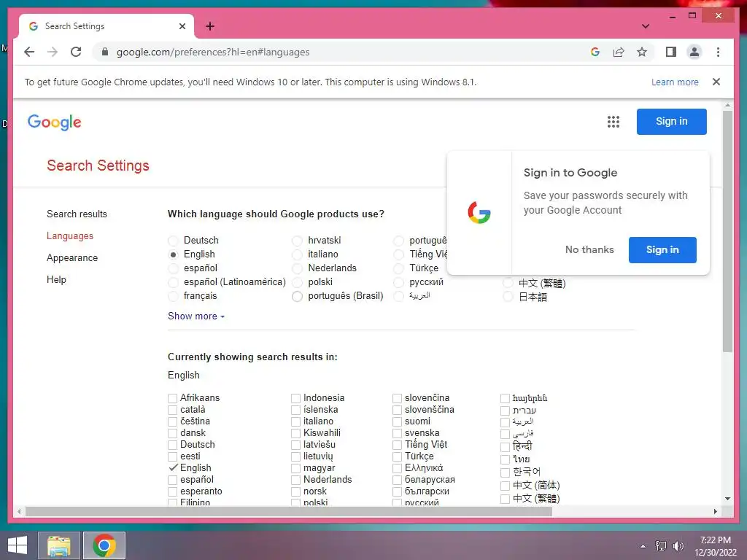Show hidden system tray icons
This screenshot has height=560, width=747.
[x=643, y=546]
